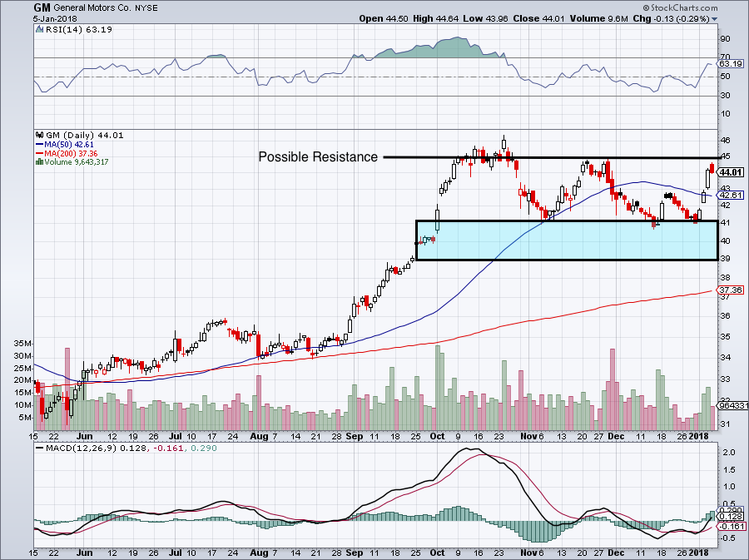This screenshot has width=749, height=560.
Task: Click the 44.01 last price axis tag
Action: 731,172
